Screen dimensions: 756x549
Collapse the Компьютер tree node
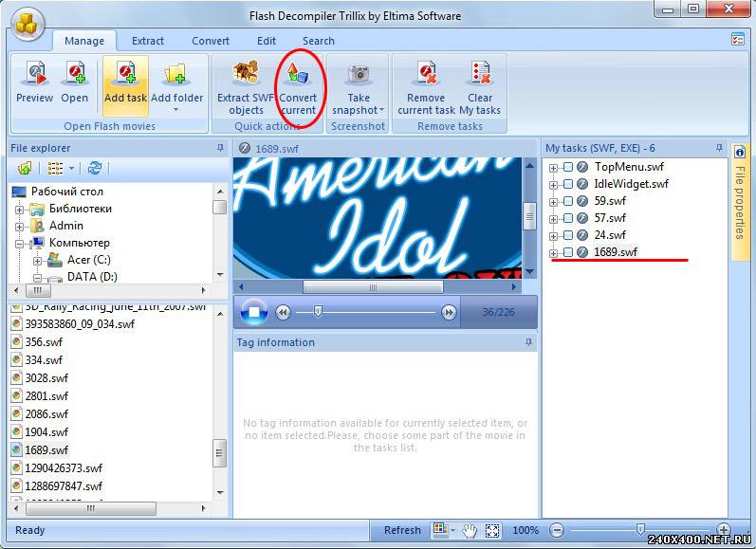click(19, 244)
